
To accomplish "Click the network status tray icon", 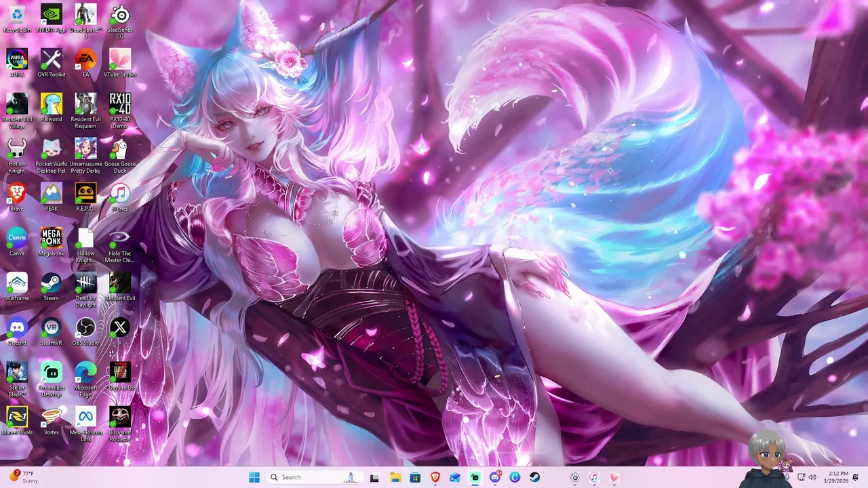I will tap(801, 477).
